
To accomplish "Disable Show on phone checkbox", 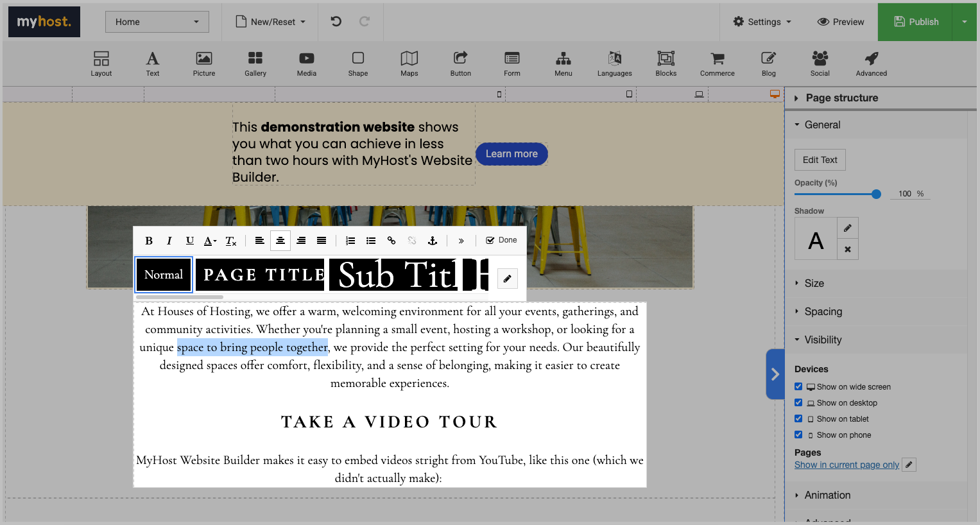I will pyautogui.click(x=798, y=435).
